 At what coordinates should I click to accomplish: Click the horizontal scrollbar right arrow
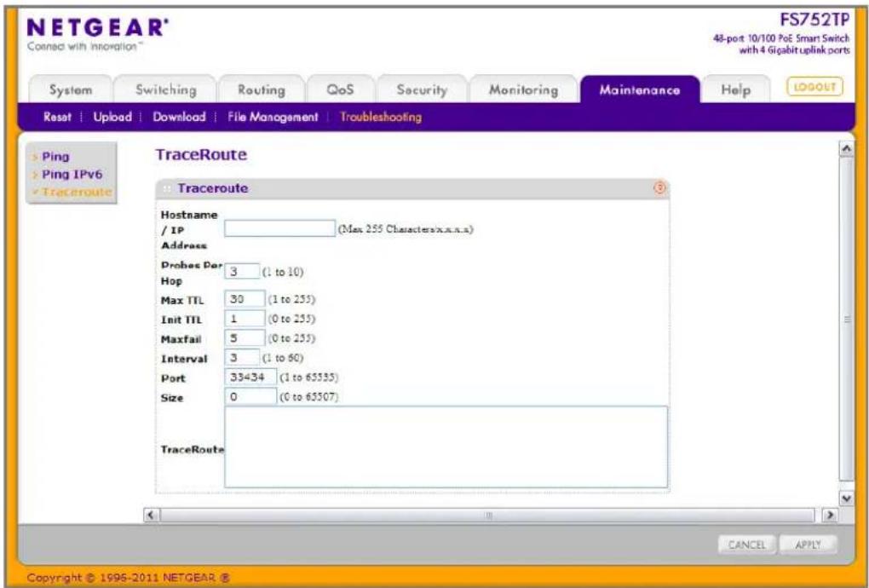829,515
